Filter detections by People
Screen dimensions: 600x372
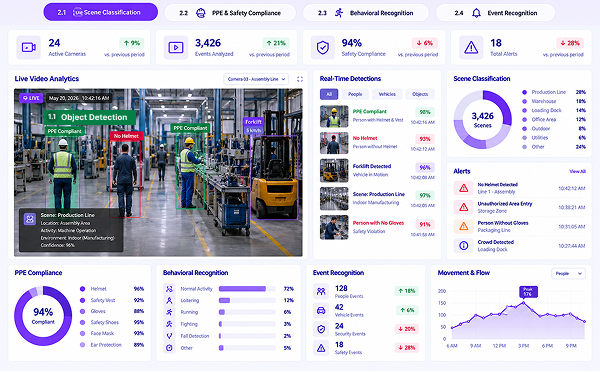click(355, 94)
